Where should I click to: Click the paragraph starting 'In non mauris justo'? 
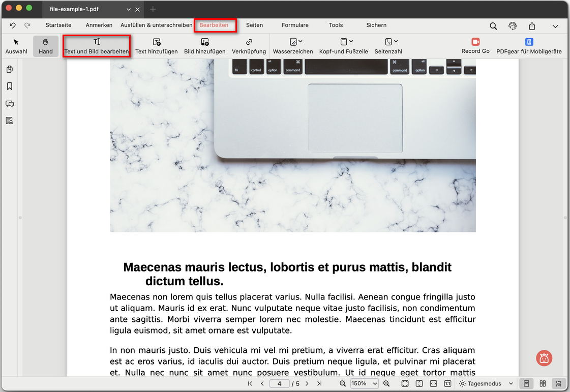coord(293,361)
